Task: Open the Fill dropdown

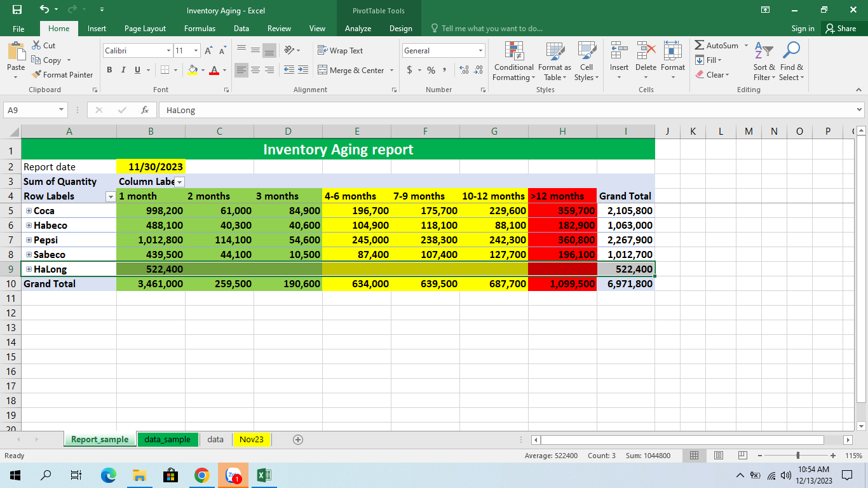Action: point(709,60)
